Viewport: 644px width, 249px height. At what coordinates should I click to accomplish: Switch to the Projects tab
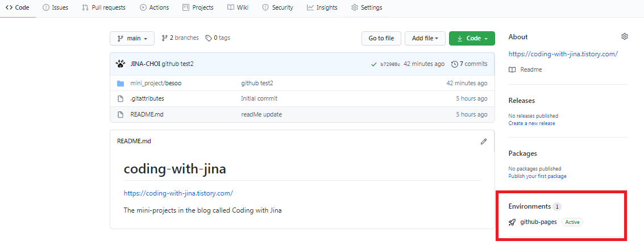coord(198,7)
